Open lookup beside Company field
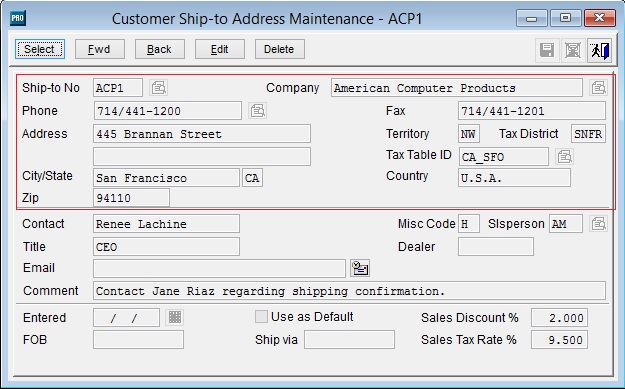 (x=599, y=87)
